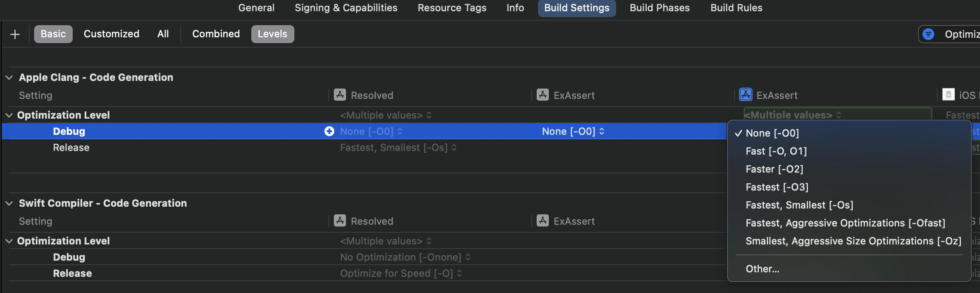Screen dimensions: 980x293
Task: Collapse the Swift Compiler - Code Generation section
Action: (9, 203)
